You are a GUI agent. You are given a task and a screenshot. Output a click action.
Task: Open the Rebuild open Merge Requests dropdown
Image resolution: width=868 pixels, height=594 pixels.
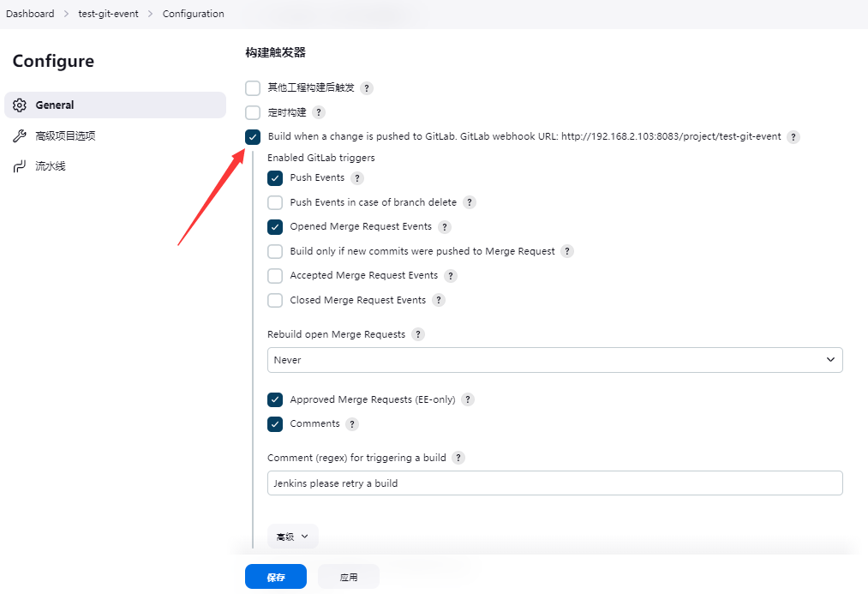554,360
